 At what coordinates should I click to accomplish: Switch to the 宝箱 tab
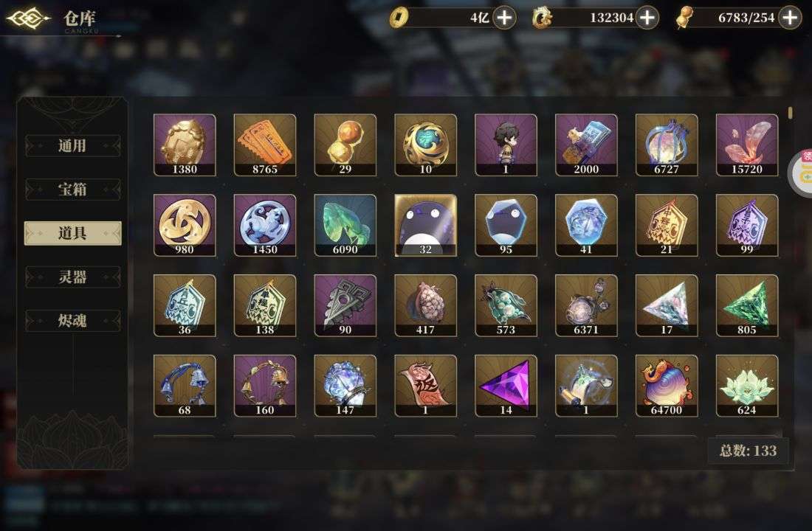point(72,190)
